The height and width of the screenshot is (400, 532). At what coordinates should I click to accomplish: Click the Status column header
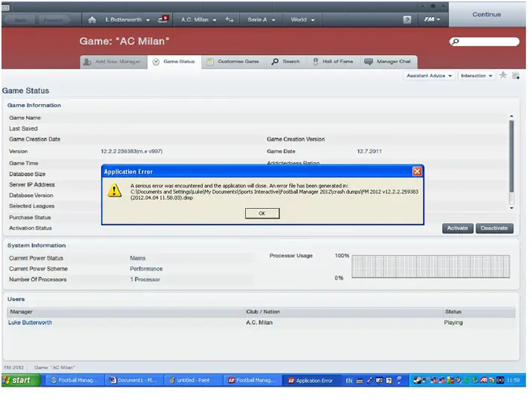(x=479, y=312)
